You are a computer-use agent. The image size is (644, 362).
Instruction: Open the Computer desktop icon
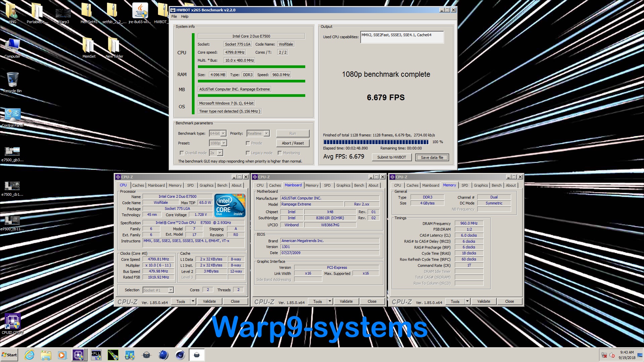pos(12,48)
